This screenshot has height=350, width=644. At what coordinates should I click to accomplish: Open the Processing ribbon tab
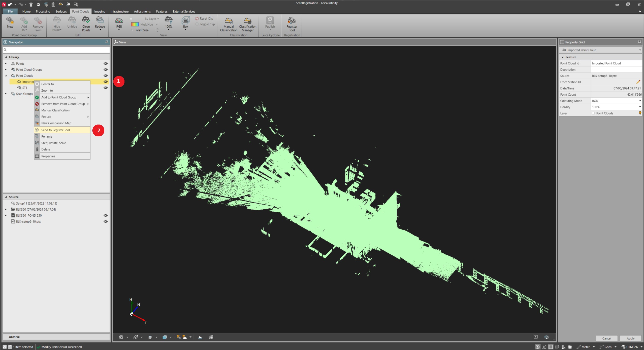(x=43, y=12)
